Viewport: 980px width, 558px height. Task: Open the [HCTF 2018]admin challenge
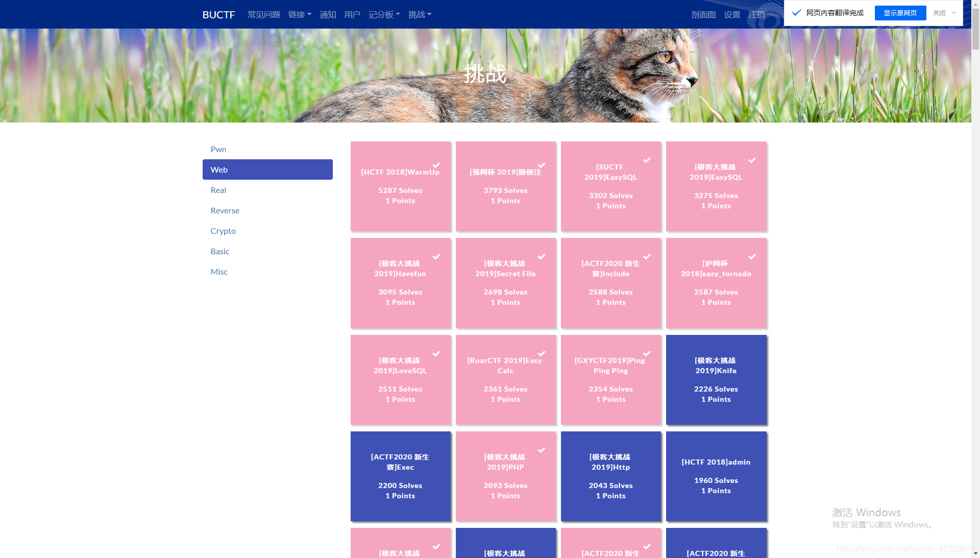[716, 476]
